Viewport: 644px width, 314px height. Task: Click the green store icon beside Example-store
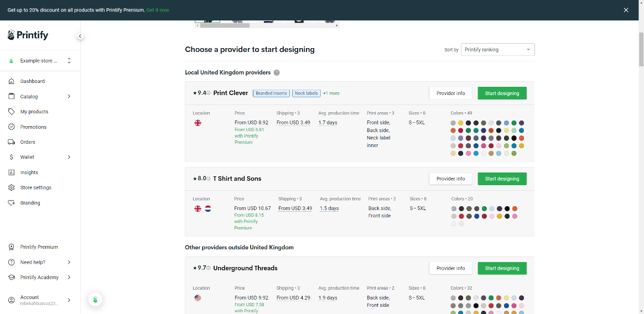12,61
